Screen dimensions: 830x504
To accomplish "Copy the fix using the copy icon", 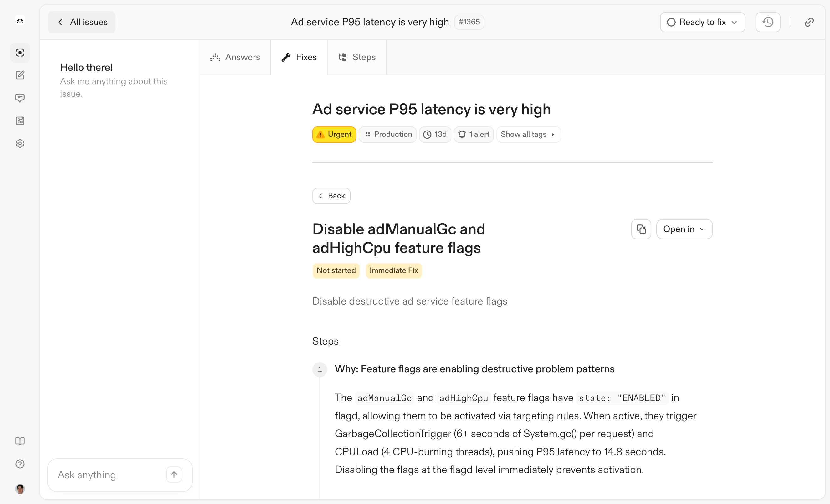I will [x=641, y=229].
